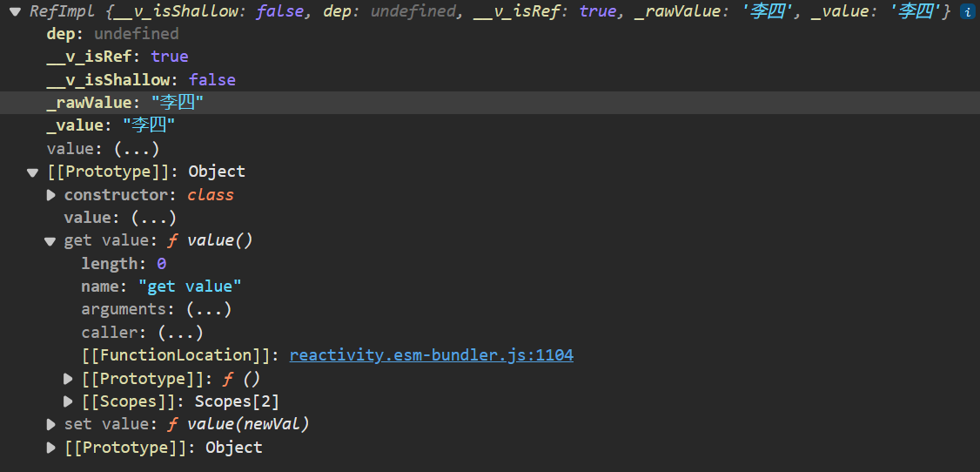Reveal arguments (...) of get value
This screenshot has width=980, height=472.
(x=209, y=309)
